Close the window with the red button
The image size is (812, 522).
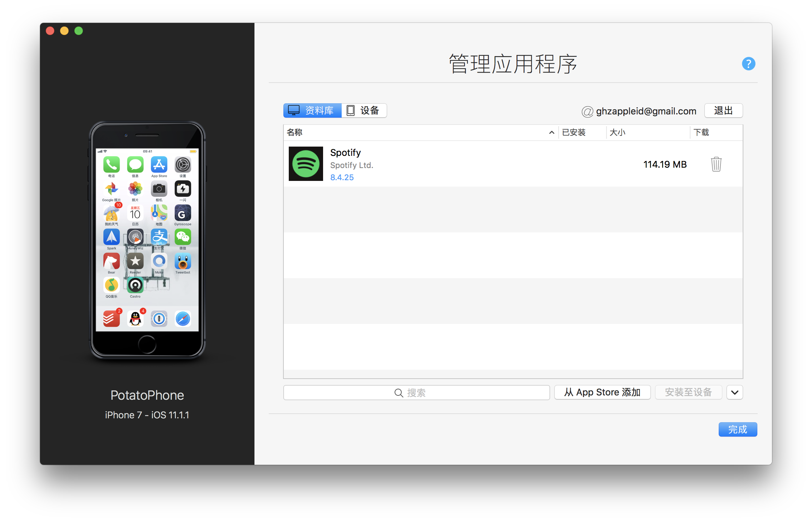point(50,31)
